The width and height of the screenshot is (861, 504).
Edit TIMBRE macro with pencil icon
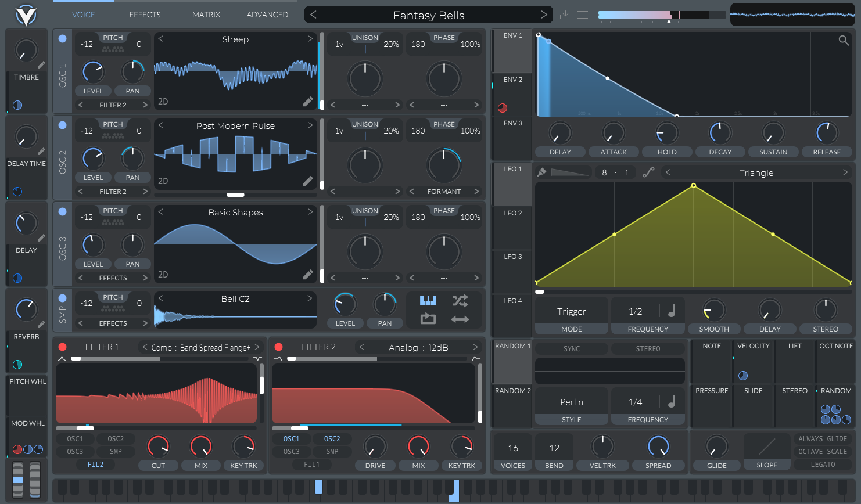click(41, 65)
